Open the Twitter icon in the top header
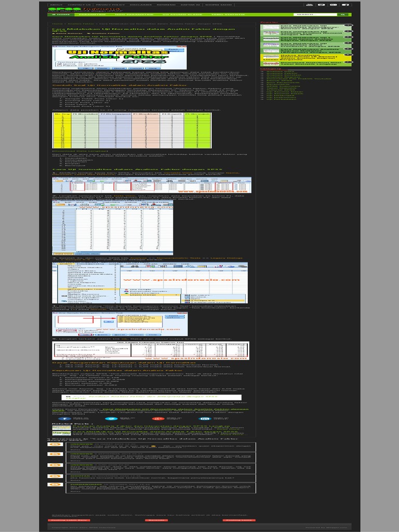The width and height of the screenshot is (399, 532). coord(321,5)
